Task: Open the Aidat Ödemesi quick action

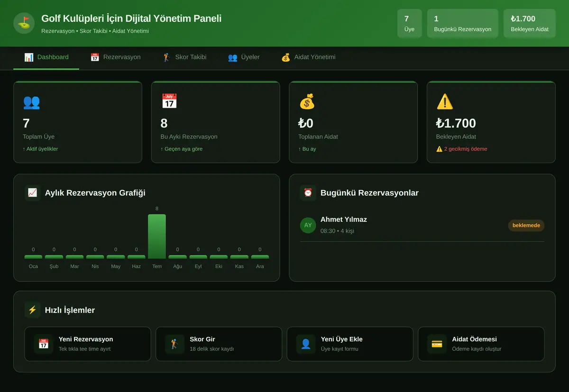Action: (481, 344)
